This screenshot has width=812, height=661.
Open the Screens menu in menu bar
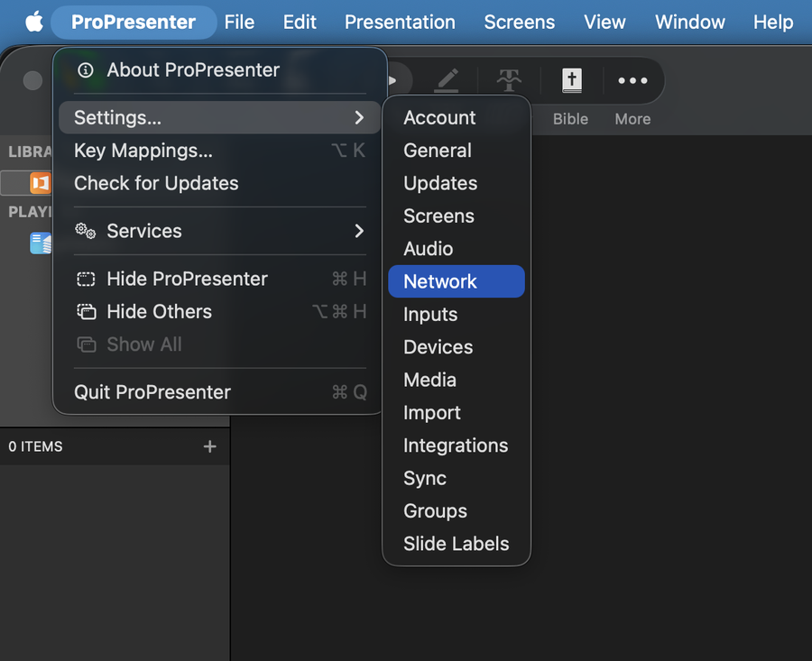click(520, 22)
